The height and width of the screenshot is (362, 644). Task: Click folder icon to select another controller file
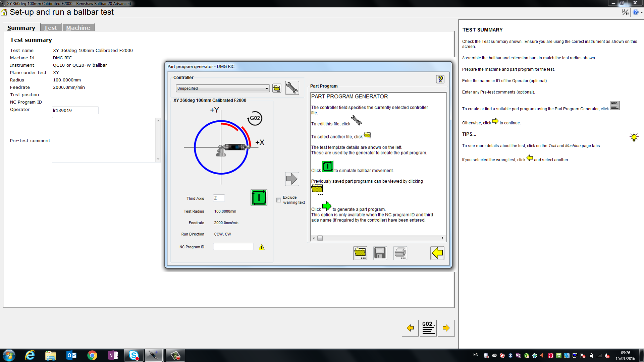(x=277, y=88)
